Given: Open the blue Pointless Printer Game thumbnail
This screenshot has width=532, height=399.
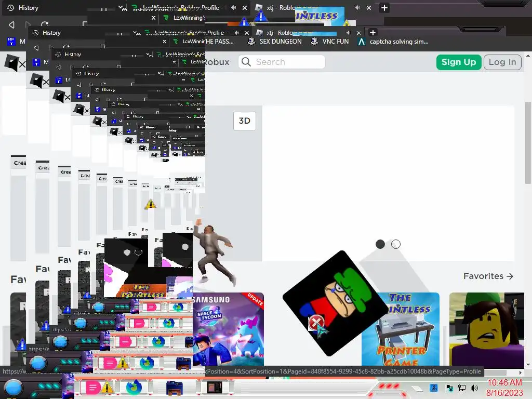Looking at the screenshot, I should [x=401, y=329].
